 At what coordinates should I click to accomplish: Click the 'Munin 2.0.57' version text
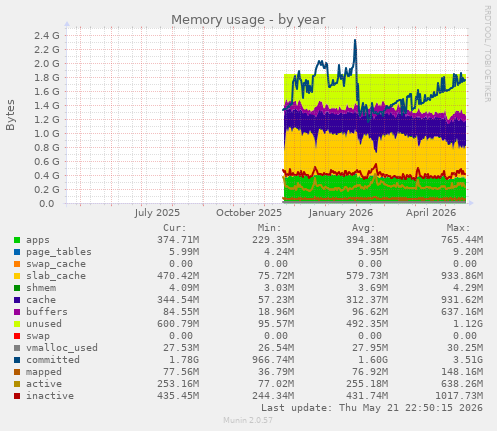tap(248, 420)
